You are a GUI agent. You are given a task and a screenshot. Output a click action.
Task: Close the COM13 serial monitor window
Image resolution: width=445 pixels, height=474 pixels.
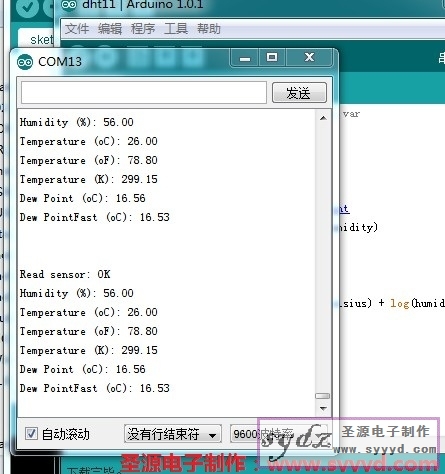pos(309,58)
